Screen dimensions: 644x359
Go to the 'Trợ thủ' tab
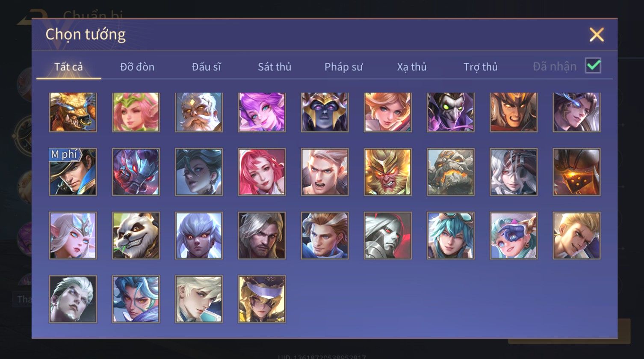point(481,67)
